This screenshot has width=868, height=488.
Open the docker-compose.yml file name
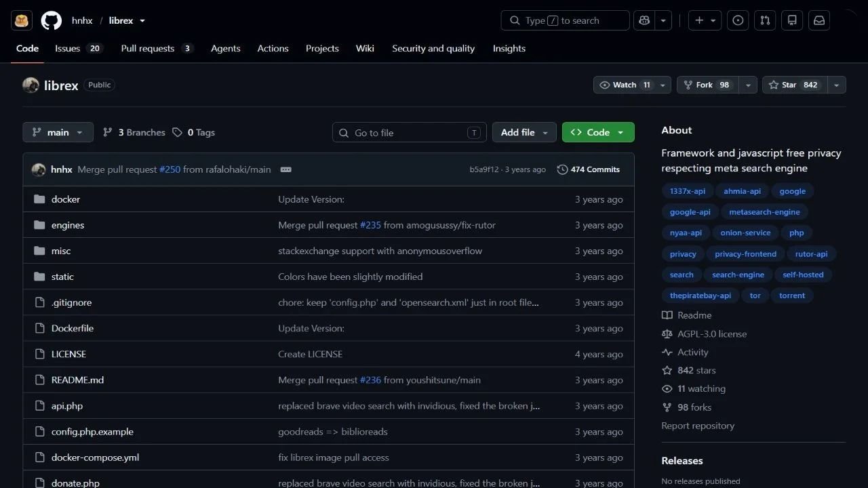click(x=96, y=457)
